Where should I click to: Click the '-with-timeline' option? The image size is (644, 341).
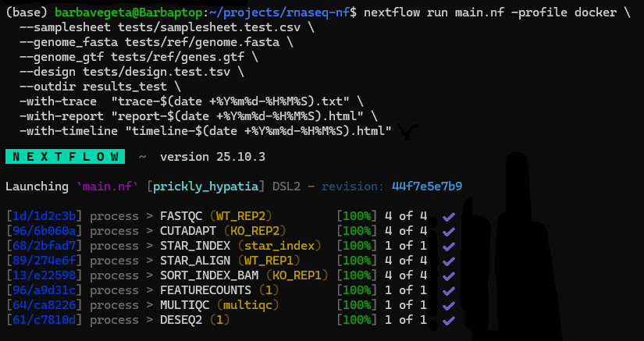(x=69, y=131)
